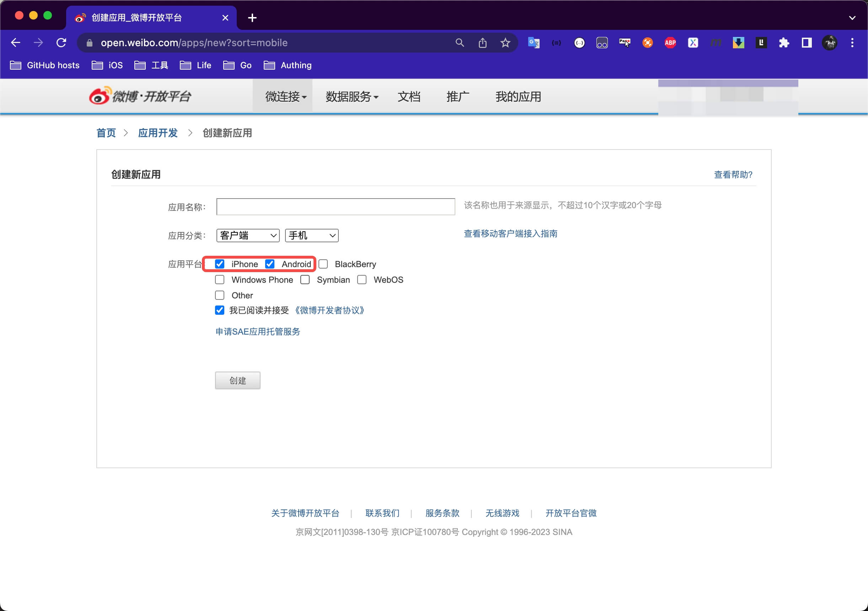
Task: Toggle the browser side panel icon
Action: coord(807,43)
